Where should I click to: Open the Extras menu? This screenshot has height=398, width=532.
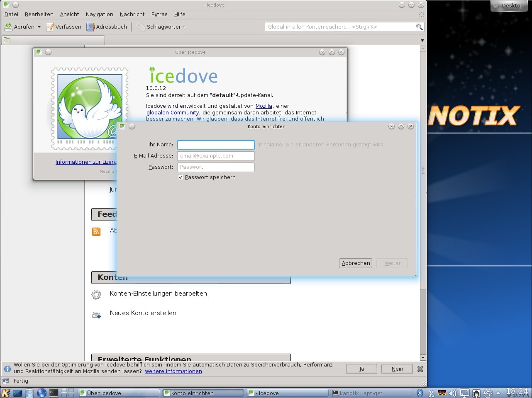pyautogui.click(x=159, y=14)
